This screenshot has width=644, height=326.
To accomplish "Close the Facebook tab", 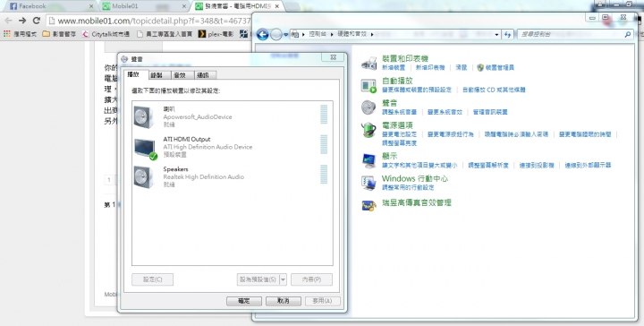I will [x=91, y=6].
